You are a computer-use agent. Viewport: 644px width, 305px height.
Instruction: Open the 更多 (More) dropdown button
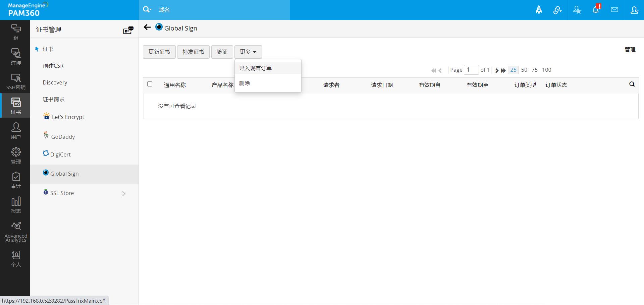248,52
